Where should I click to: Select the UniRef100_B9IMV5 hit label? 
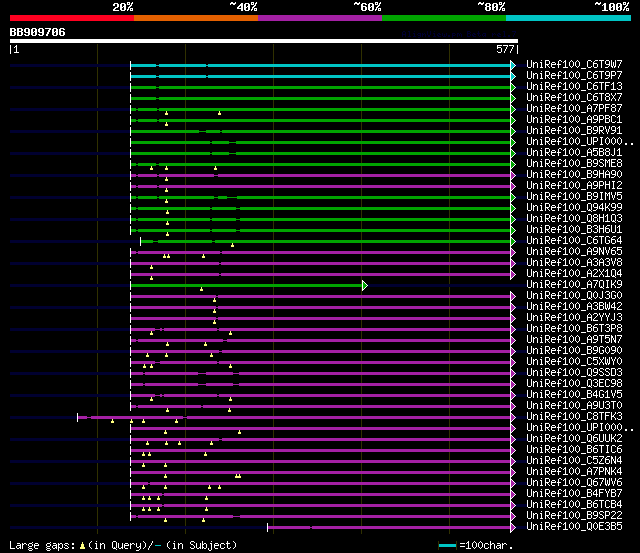574,197
